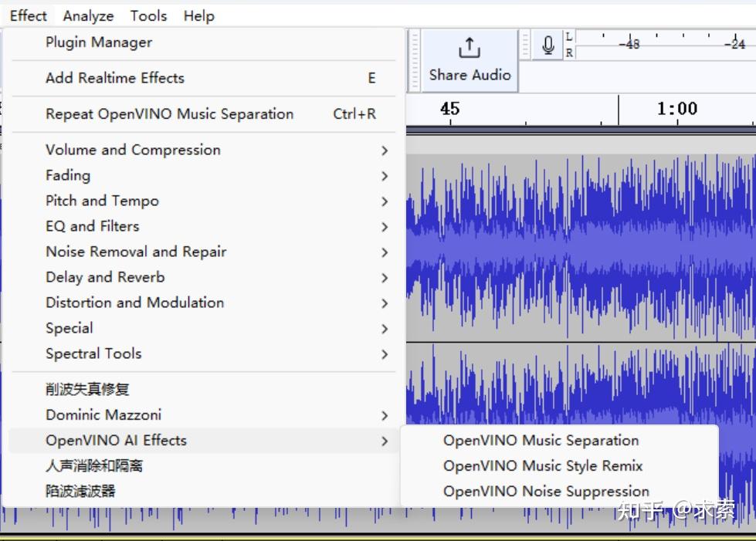
Task: Select OpenVINO Music Separation from the submenu
Action: [541, 440]
